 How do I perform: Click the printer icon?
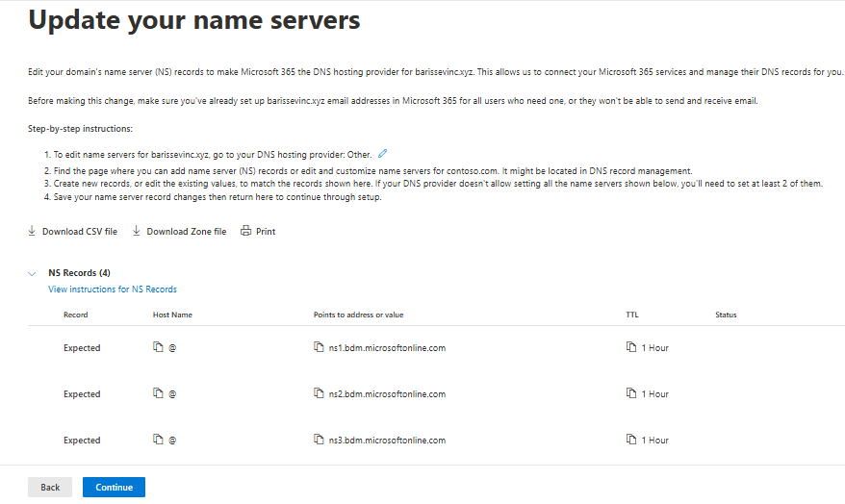[x=245, y=231]
